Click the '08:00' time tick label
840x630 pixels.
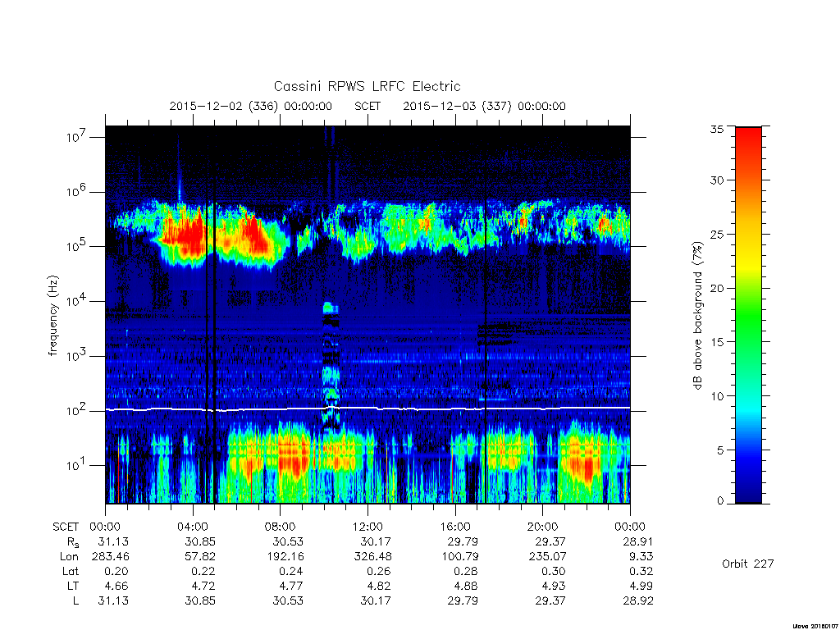[x=281, y=527]
